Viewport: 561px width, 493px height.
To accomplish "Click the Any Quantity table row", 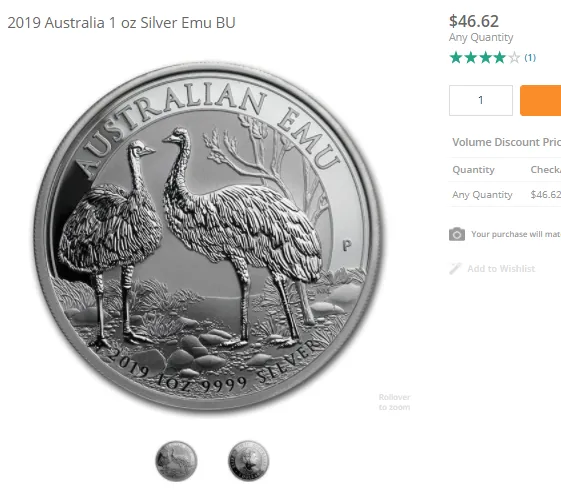I will coord(505,195).
